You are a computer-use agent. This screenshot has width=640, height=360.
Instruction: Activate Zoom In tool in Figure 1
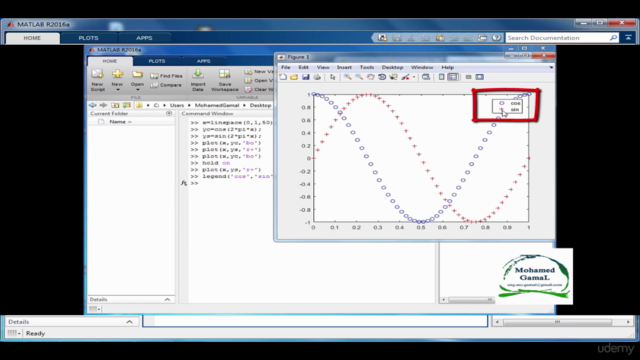(x=347, y=77)
